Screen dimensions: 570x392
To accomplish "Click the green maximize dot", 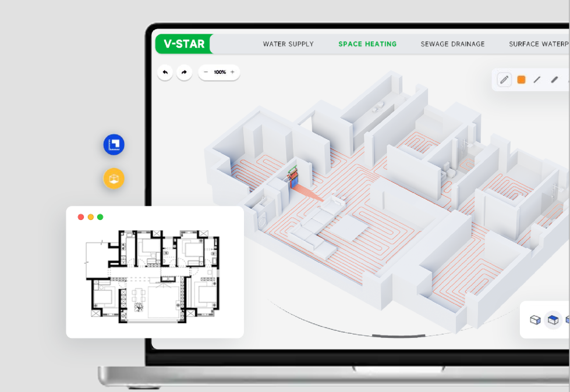I will pos(100,217).
